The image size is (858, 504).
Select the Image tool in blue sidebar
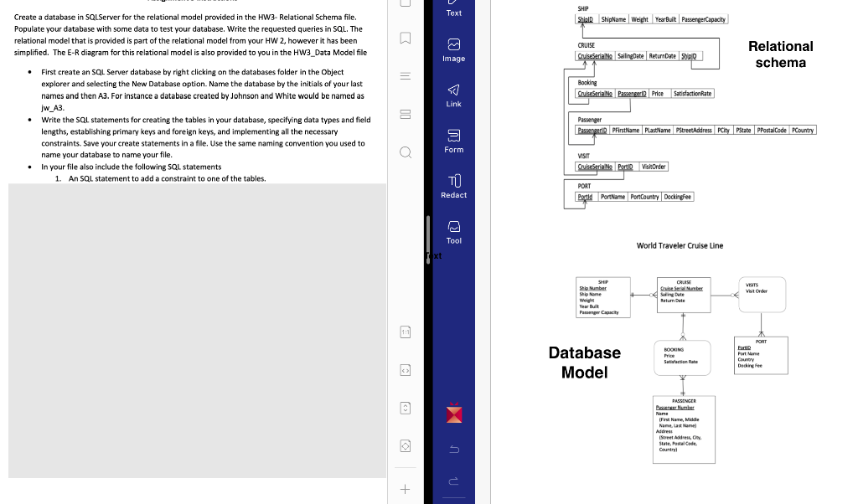[453, 50]
